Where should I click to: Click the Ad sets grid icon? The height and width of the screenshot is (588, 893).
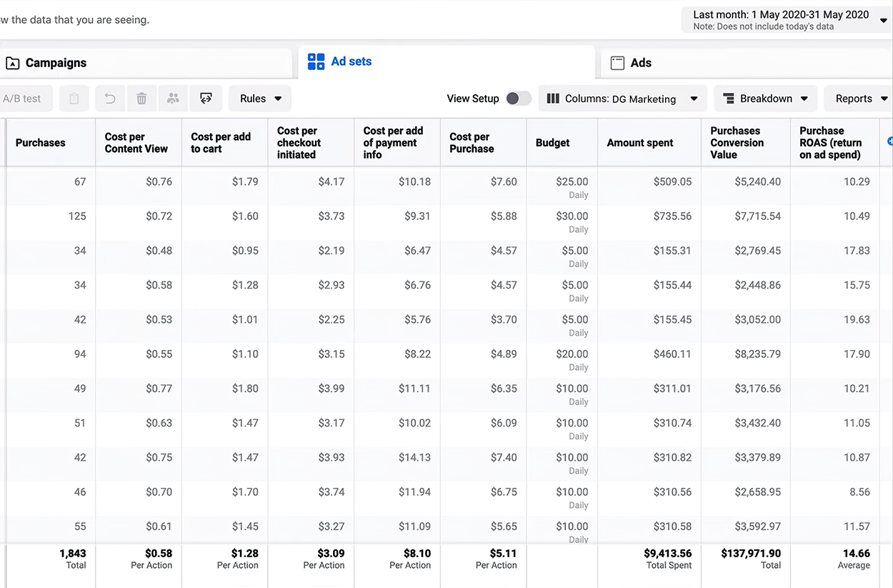[316, 62]
